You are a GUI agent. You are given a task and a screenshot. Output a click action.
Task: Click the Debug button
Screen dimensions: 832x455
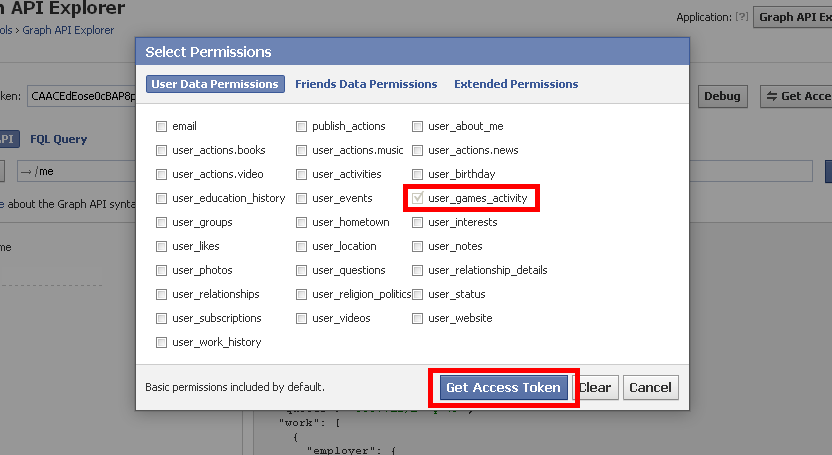coord(722,97)
